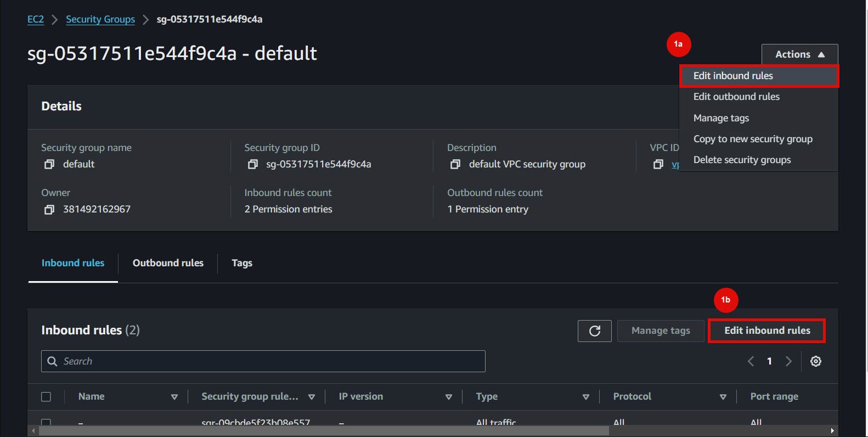Copy the security group name default
Screen dimensions: 868x437
pos(49,164)
